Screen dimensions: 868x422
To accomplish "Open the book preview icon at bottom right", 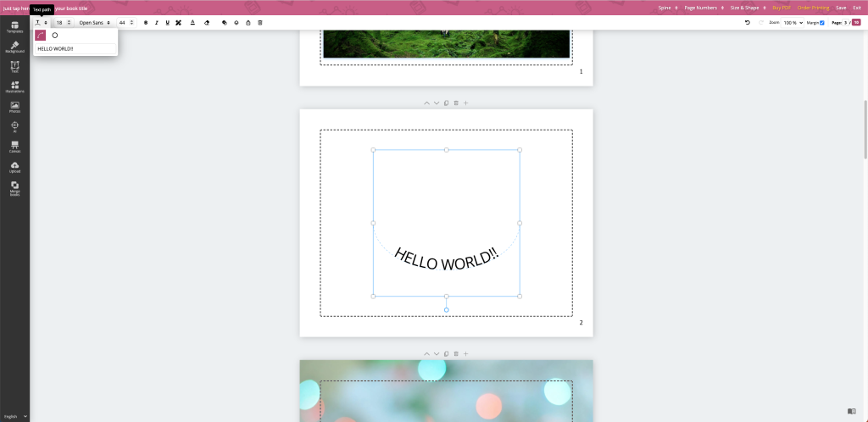I will 851,412.
